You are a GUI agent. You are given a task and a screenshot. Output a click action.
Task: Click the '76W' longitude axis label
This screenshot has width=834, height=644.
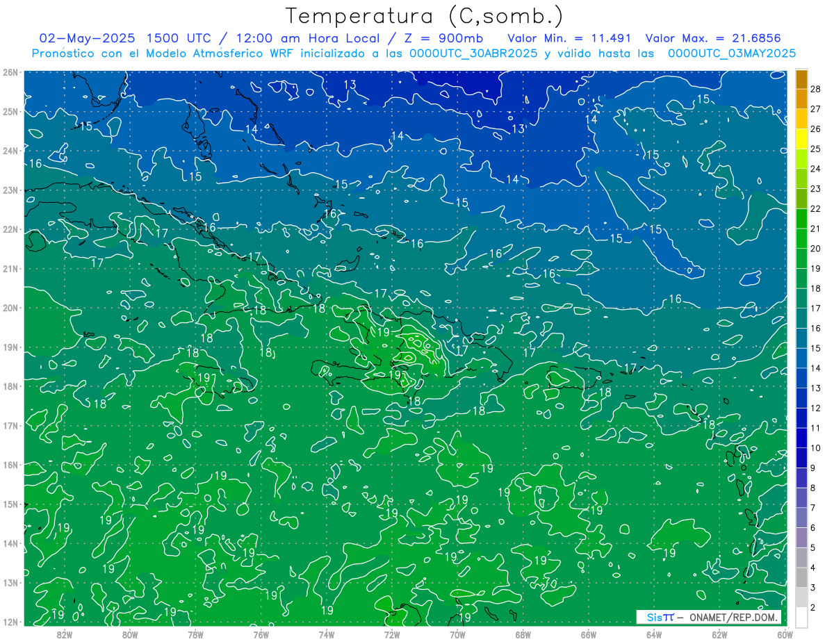261,634
